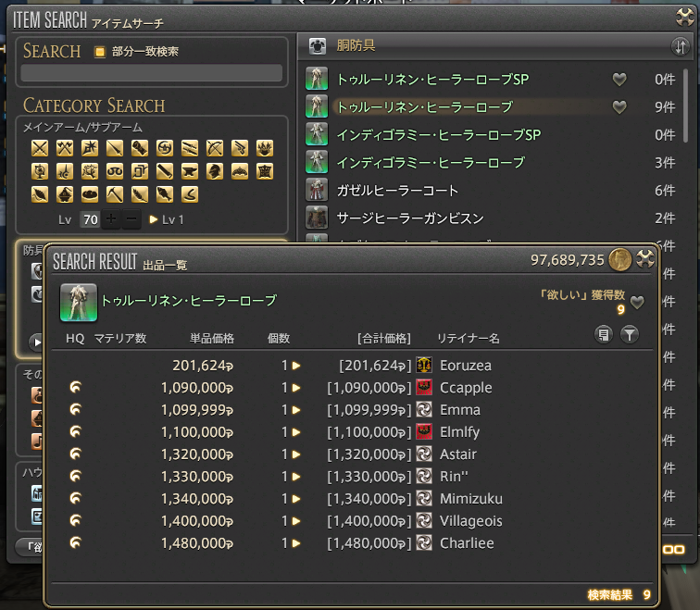Toggle wishlist heart for トゥルーリネン・ヒーラーローブSP
This screenshot has width=700, height=610.
tap(619, 80)
